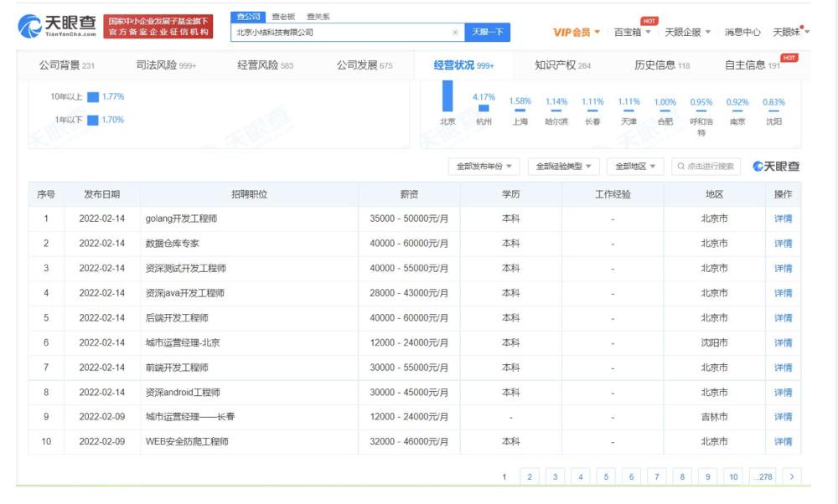Select the 查公司 search tab
Screen dimensions: 838x504
point(248,17)
